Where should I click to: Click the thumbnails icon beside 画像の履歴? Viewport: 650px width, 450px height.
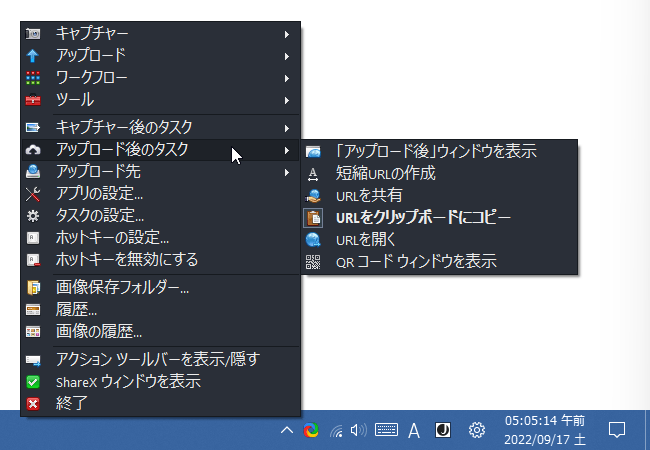33,331
